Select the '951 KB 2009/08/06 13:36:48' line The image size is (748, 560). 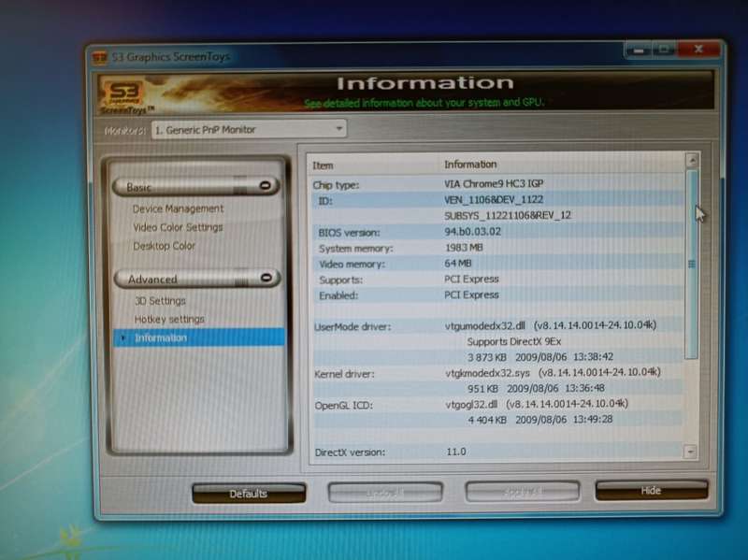tap(536, 388)
